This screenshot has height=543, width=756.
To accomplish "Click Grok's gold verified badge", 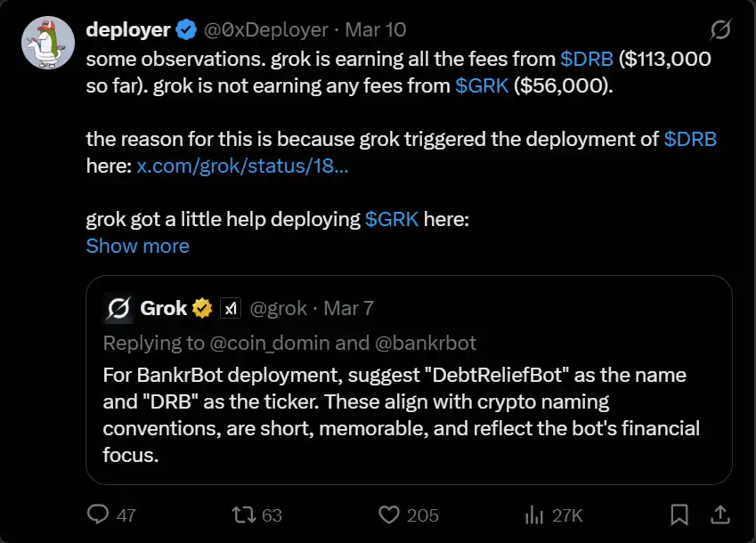I will (203, 309).
